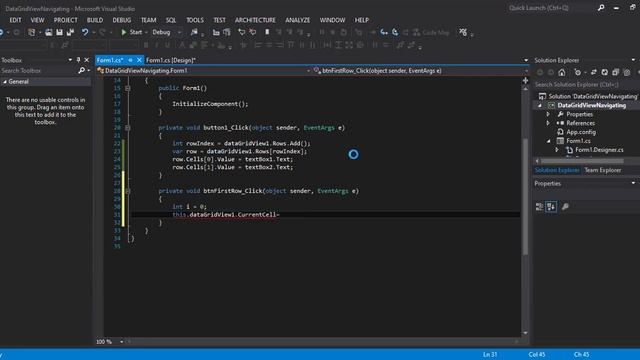Toggle the Toolbox auto-hide pin
Viewport: 640px width, 360px height.
78,60
